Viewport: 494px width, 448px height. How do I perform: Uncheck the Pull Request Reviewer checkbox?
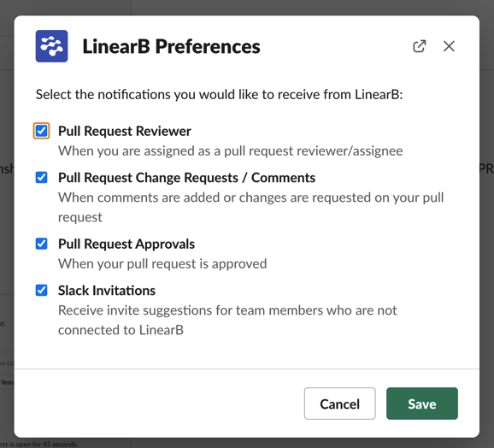(x=41, y=131)
